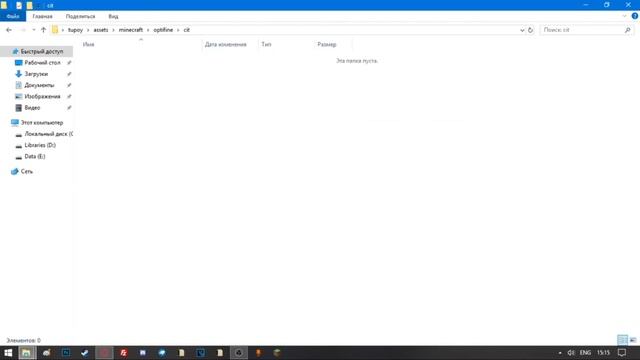
Task: Expand chevron before tupoy in address bar
Action: tap(63, 30)
